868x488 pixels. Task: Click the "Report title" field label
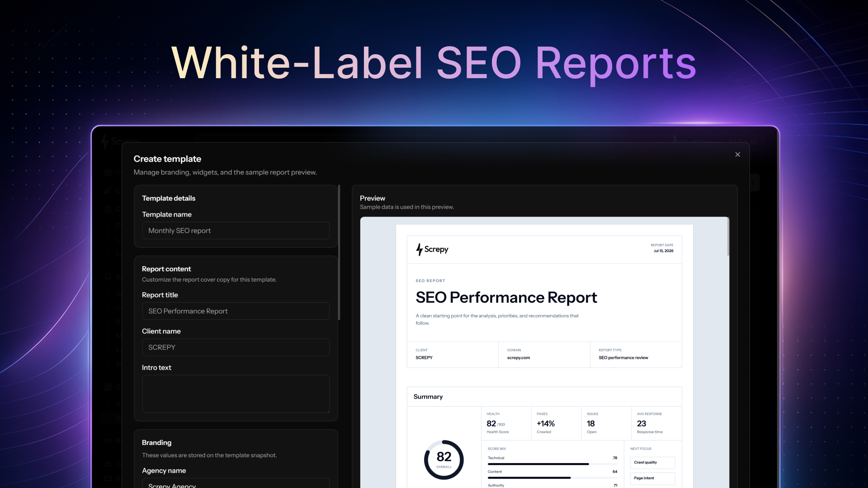coord(160,295)
